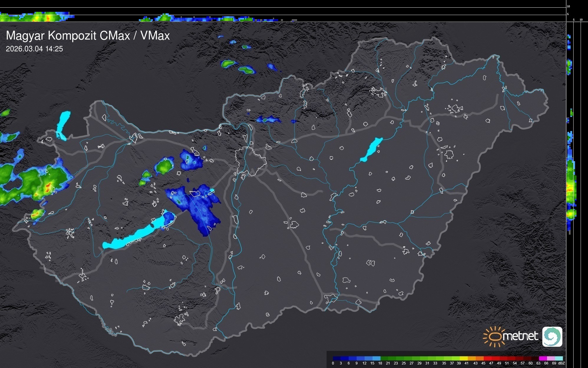Click the large blue echo north of Balaton

click(x=200, y=207)
